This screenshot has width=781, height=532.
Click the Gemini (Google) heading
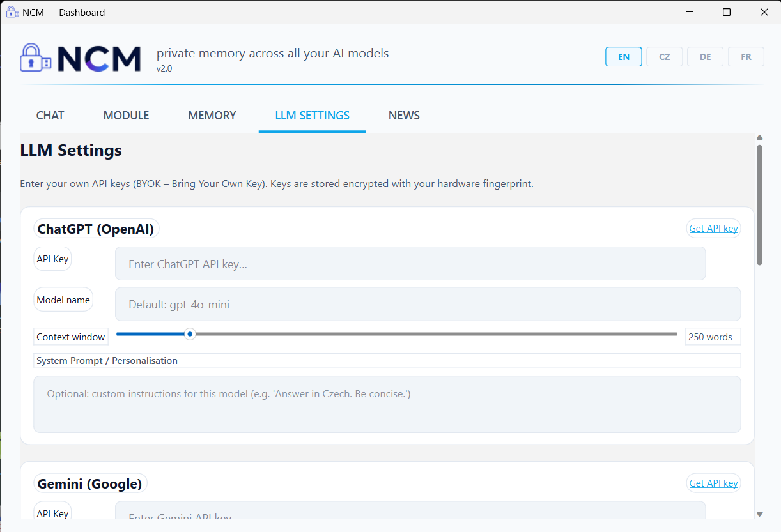90,483
